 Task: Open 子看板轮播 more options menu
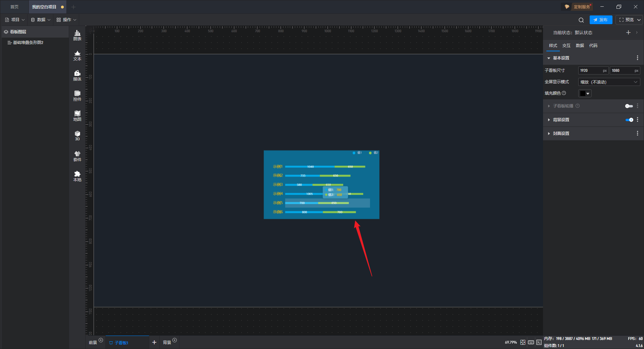[x=637, y=106]
